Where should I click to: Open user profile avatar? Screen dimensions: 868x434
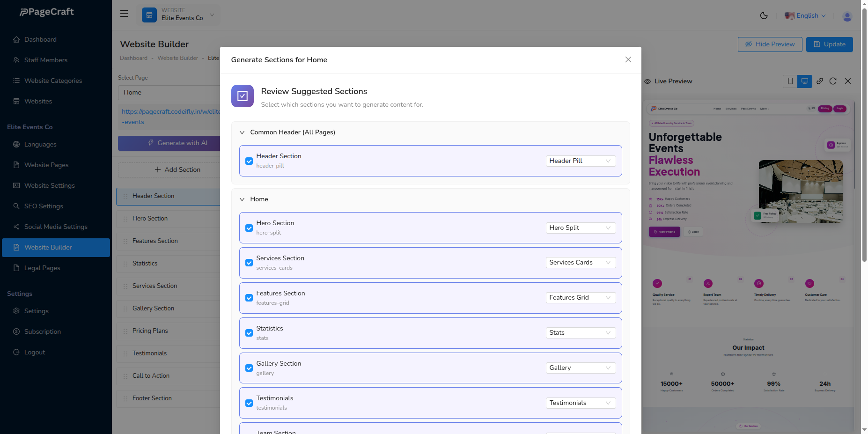coord(847,16)
